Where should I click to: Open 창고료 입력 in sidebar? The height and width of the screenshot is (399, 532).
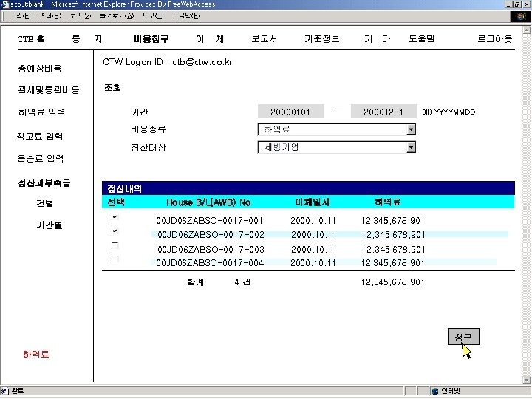point(40,137)
